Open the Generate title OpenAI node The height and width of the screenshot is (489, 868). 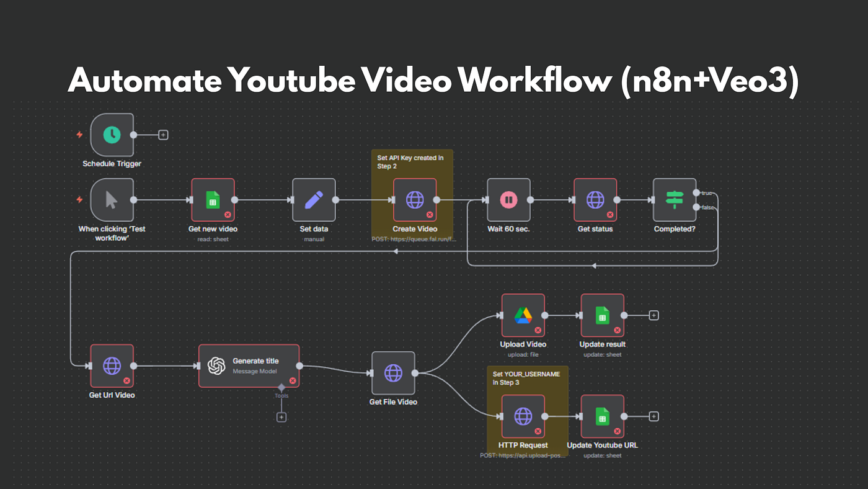pos(248,366)
